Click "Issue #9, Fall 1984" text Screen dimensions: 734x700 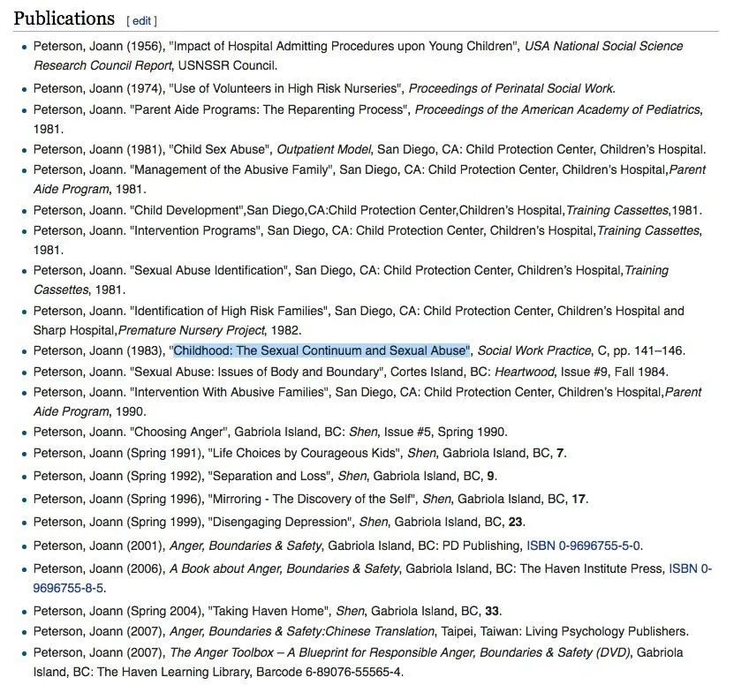(x=613, y=372)
